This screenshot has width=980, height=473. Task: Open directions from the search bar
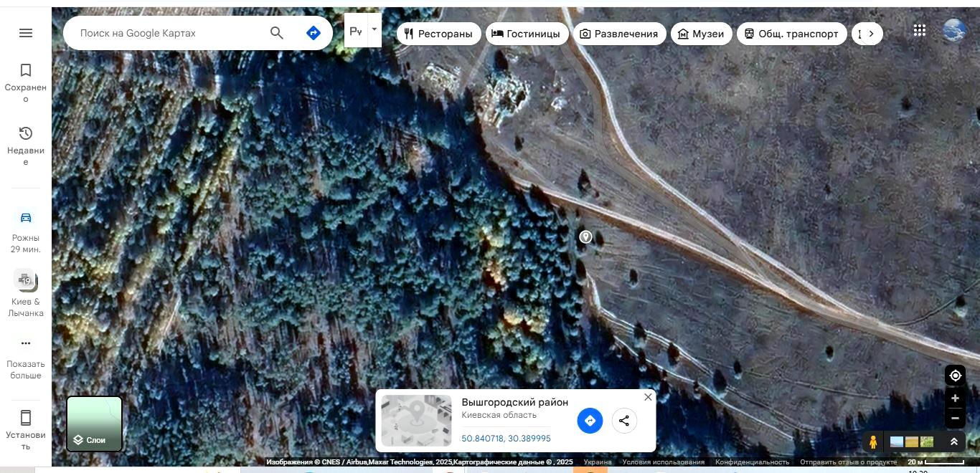[x=314, y=33]
